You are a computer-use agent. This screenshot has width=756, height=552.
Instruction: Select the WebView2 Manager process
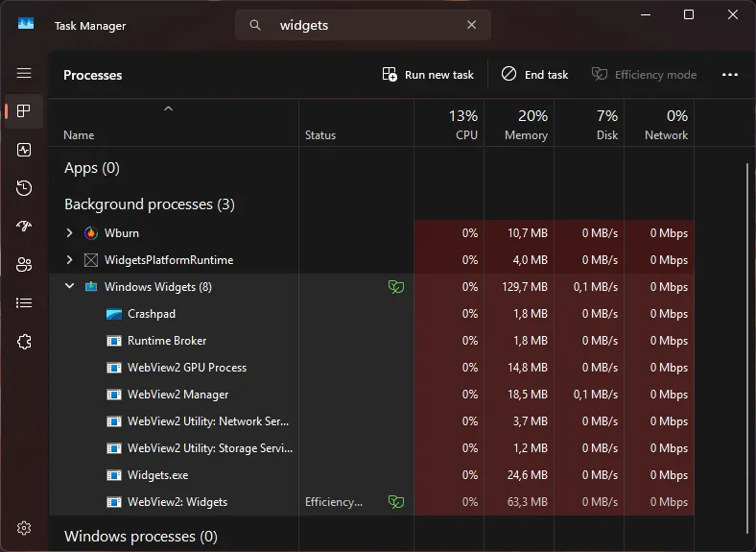click(x=371, y=395)
